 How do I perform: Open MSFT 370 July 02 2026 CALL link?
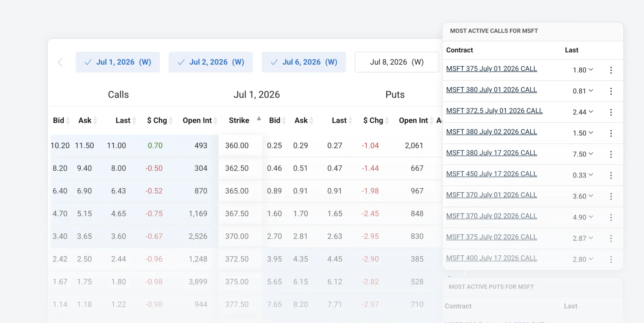[x=492, y=216]
